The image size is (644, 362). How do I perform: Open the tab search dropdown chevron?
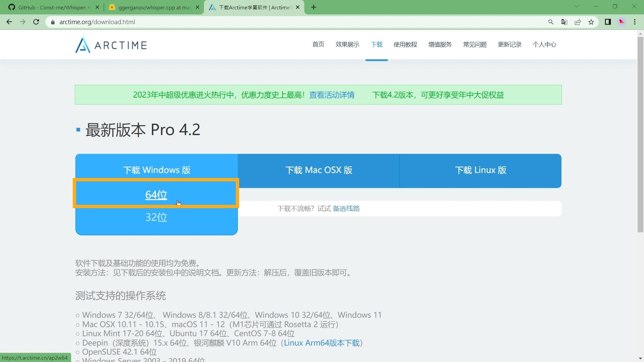(577, 7)
